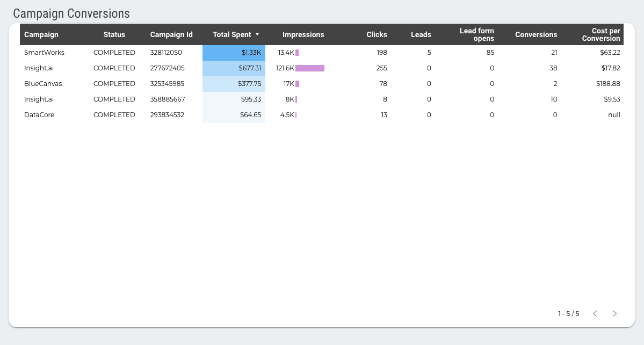
Task: Click the BlueCanvas campaign name
Action: [x=43, y=84]
